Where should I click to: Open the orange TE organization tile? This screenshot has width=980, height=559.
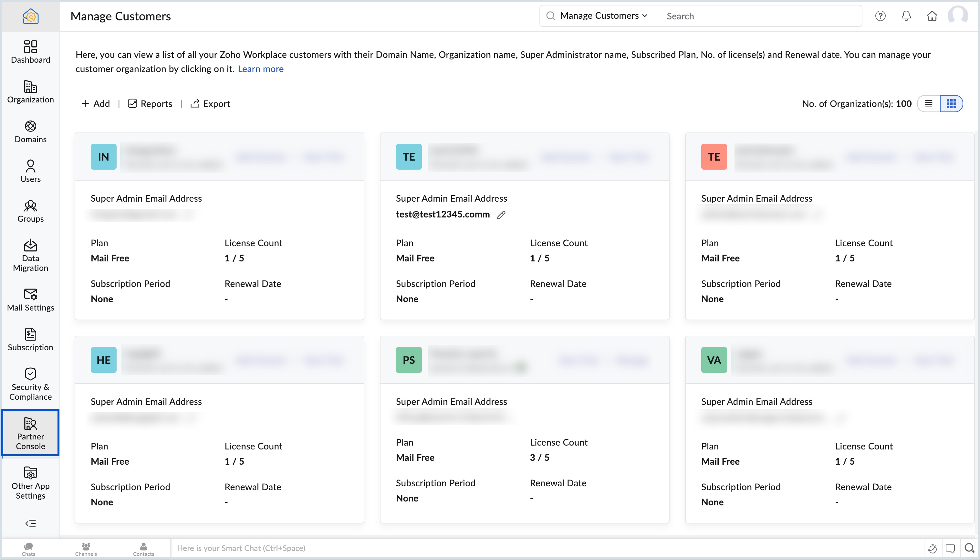[714, 157]
